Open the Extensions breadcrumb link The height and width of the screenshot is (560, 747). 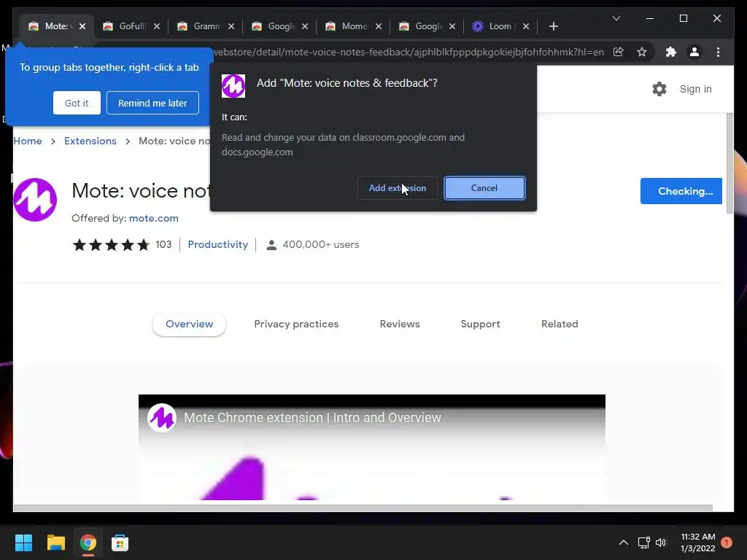tap(90, 141)
